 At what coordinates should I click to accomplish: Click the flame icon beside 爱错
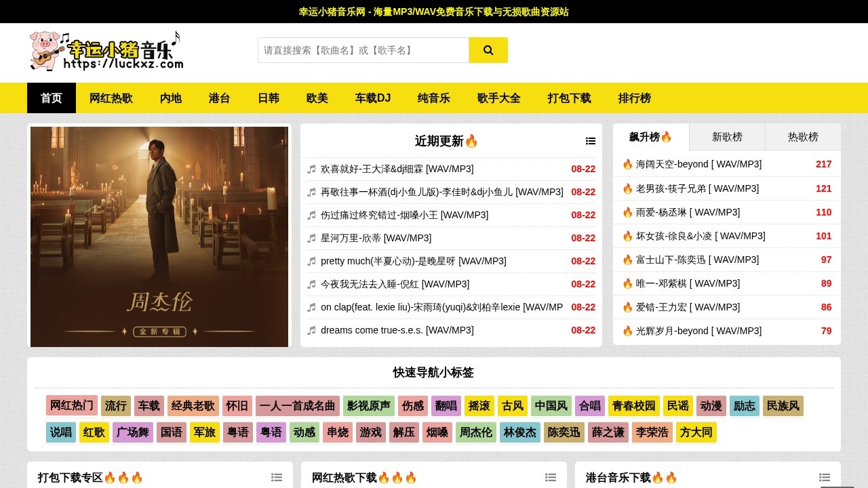click(627, 307)
